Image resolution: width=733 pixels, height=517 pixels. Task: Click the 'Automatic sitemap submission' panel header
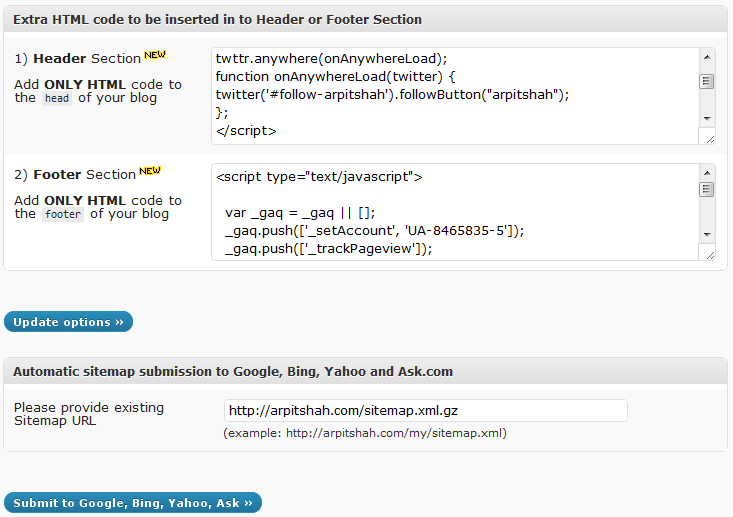(366, 371)
